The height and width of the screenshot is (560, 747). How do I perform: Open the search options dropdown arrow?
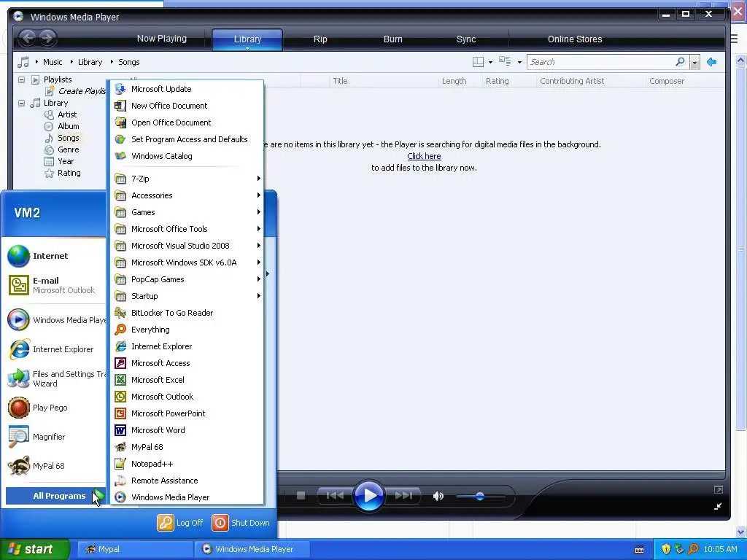point(694,63)
